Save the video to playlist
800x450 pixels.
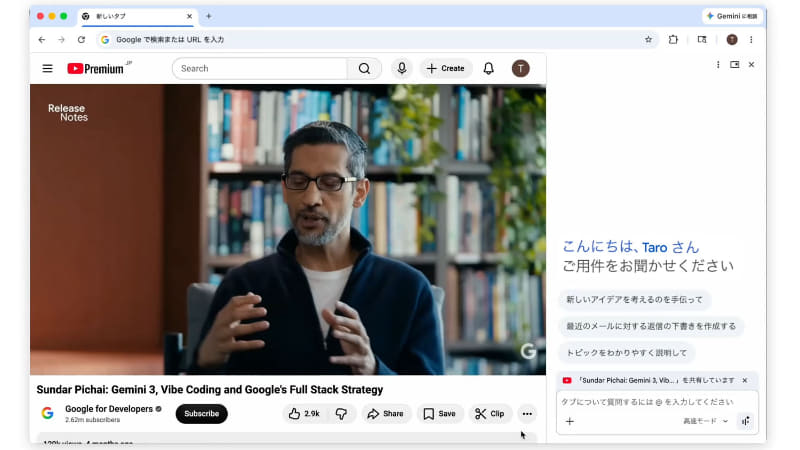[x=439, y=414]
